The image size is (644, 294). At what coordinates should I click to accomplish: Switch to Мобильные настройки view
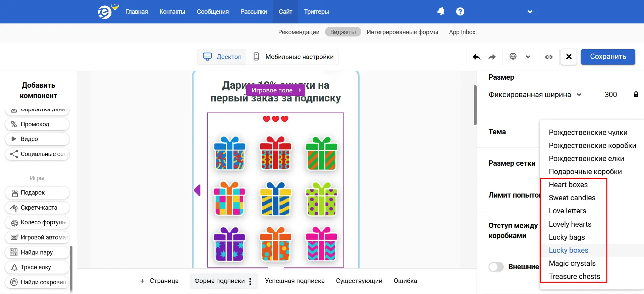pos(293,57)
